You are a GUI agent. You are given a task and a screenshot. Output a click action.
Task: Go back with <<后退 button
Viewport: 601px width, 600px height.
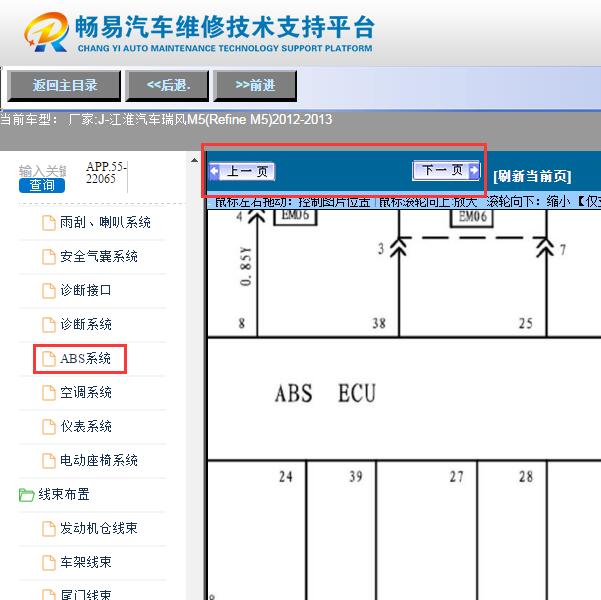tap(167, 85)
